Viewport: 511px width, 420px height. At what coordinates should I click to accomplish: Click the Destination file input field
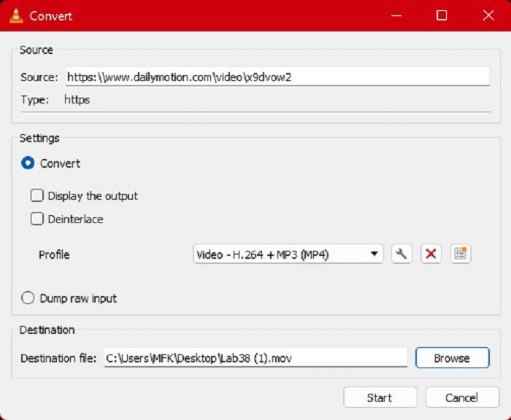[255, 358]
